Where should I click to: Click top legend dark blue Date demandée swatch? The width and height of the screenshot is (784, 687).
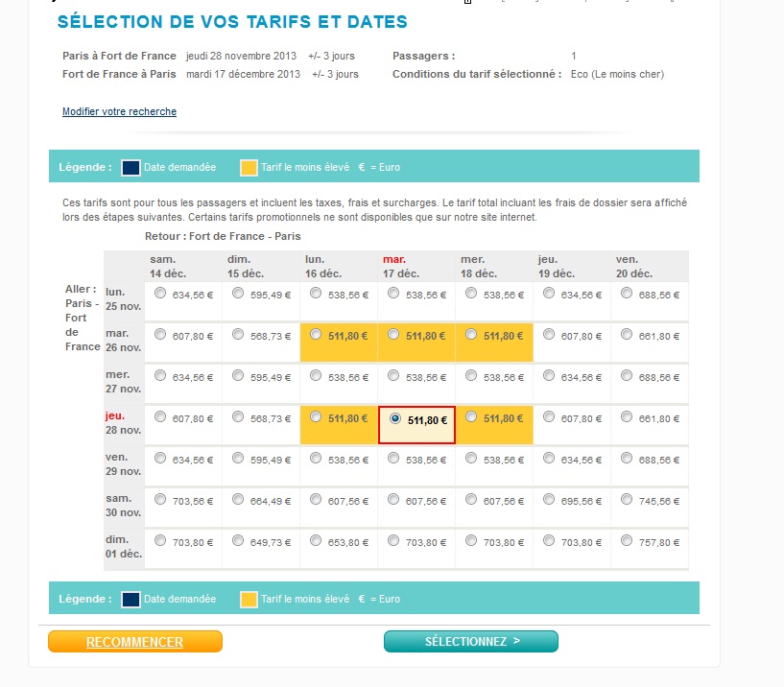pos(131,168)
